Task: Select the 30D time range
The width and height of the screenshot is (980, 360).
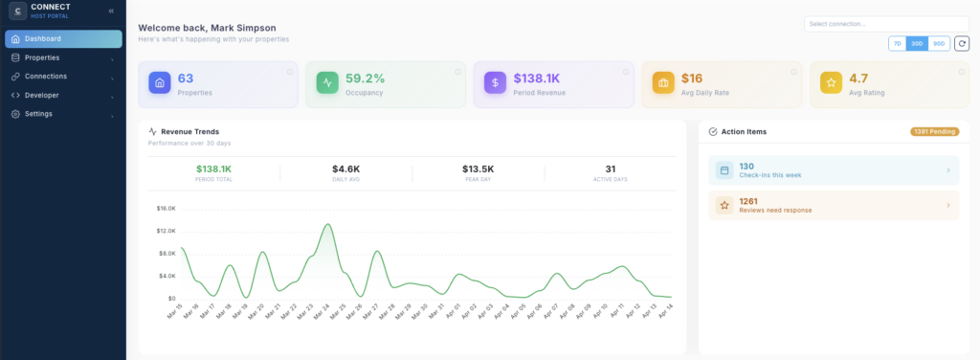Action: coord(917,44)
